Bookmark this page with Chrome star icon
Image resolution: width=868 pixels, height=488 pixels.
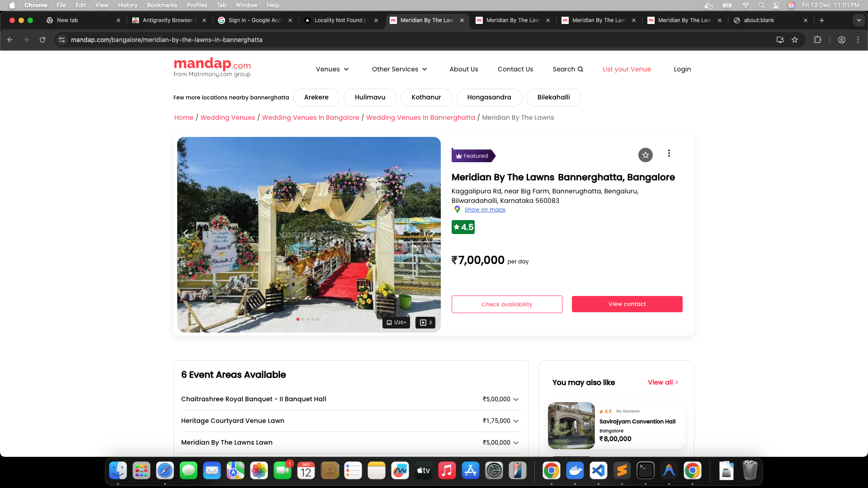[x=795, y=40]
